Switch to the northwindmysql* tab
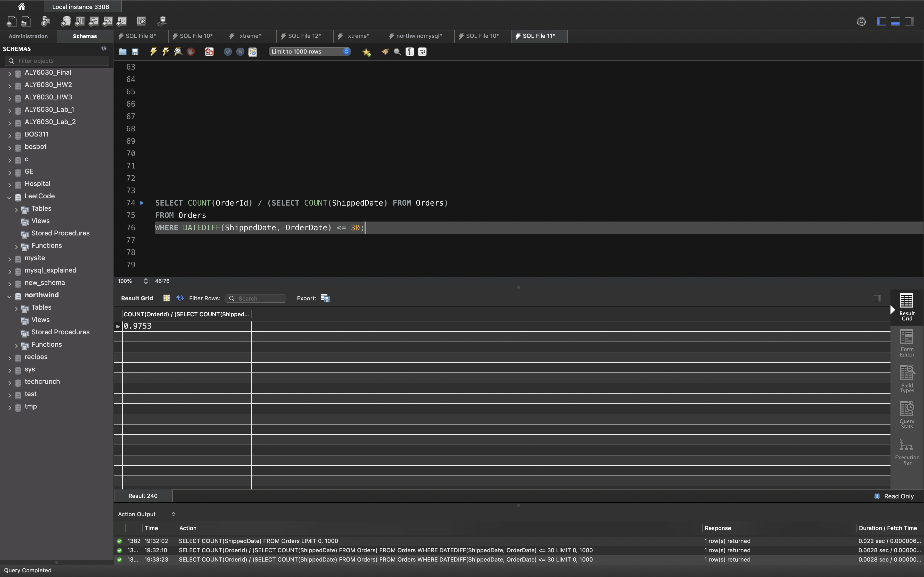 tap(419, 36)
